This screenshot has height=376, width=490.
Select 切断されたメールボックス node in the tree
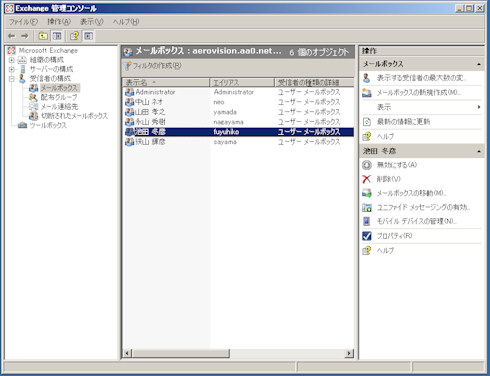coord(74,116)
